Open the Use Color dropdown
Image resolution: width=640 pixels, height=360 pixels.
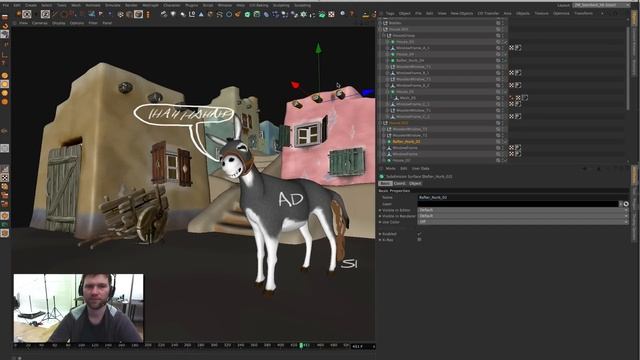[522, 222]
